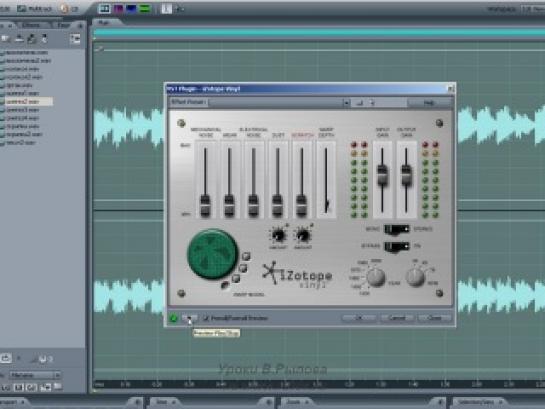The width and height of the screenshot is (545, 409).
Task: Open the Effects tab in left panel
Action: (x=31, y=25)
